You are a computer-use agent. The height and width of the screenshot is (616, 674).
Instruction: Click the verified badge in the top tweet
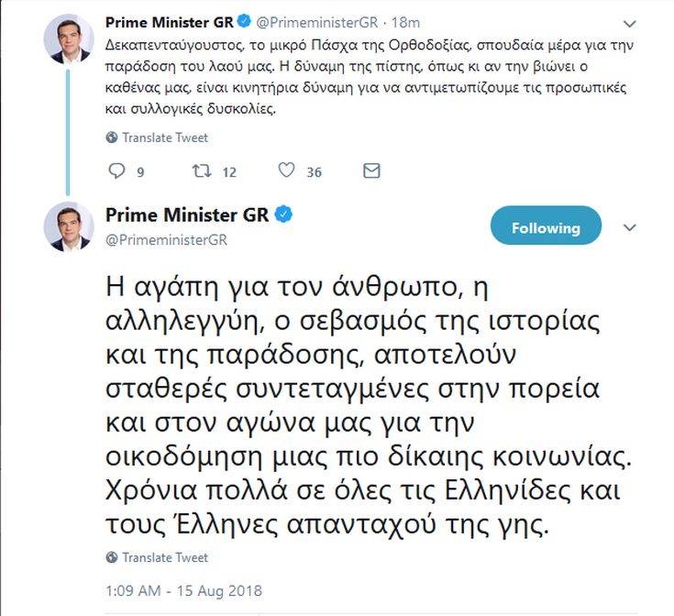pyautogui.click(x=244, y=21)
